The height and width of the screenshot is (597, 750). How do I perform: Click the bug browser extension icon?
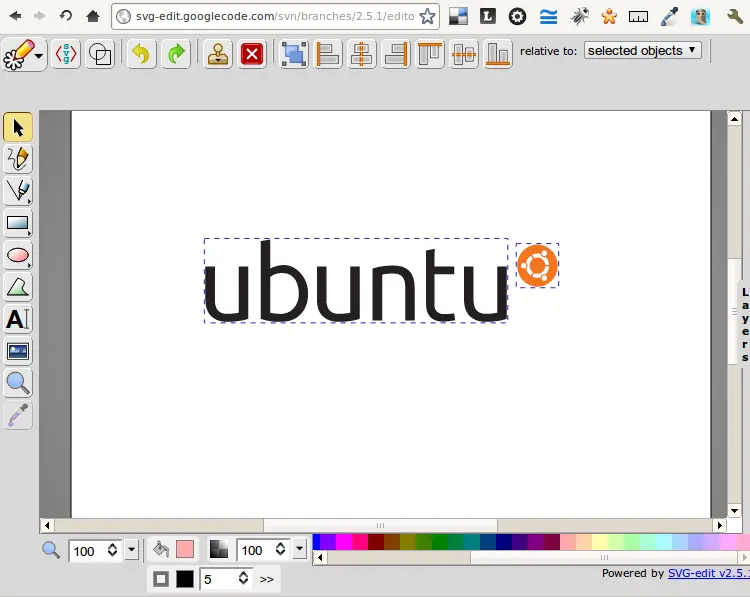tap(580, 16)
